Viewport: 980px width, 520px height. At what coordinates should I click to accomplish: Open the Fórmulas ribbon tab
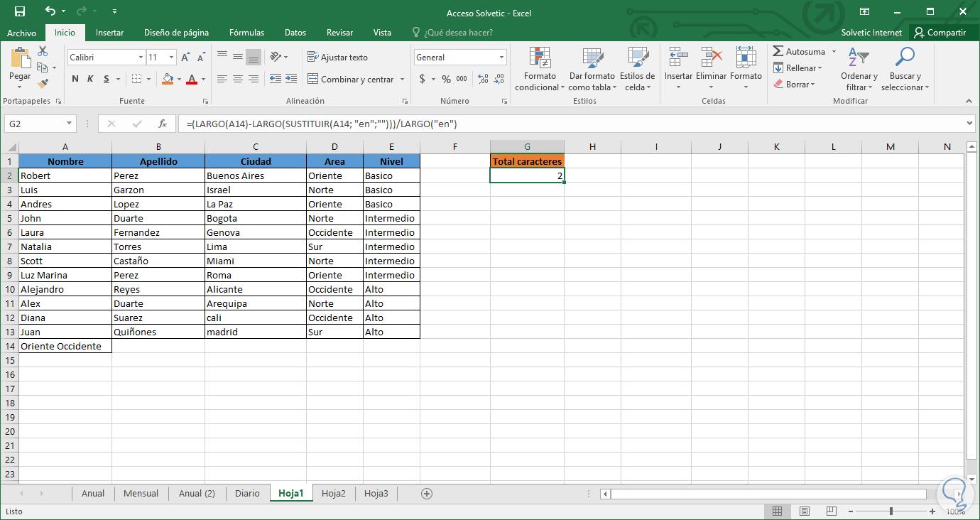pos(246,33)
